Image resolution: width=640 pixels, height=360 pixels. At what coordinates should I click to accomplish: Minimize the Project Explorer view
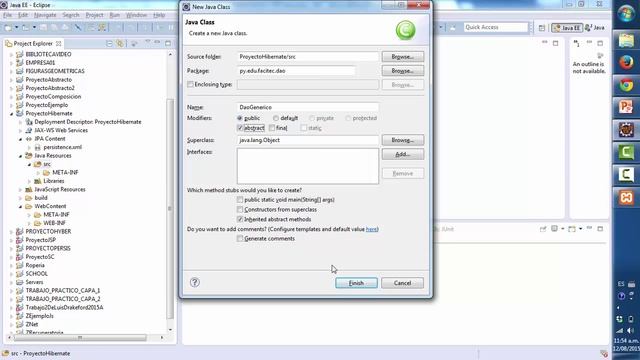[x=157, y=43]
